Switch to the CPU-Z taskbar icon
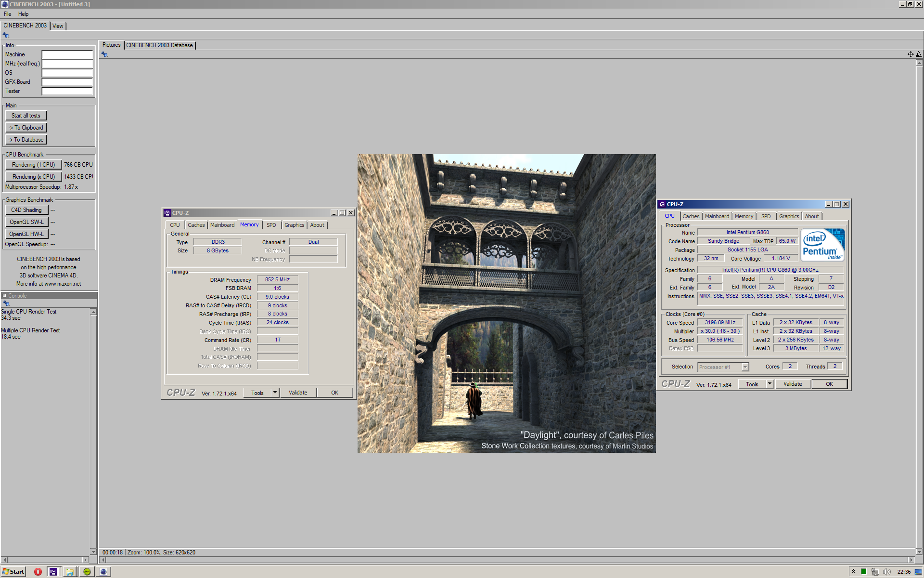Screen dimensions: 924x578 click(x=53, y=572)
